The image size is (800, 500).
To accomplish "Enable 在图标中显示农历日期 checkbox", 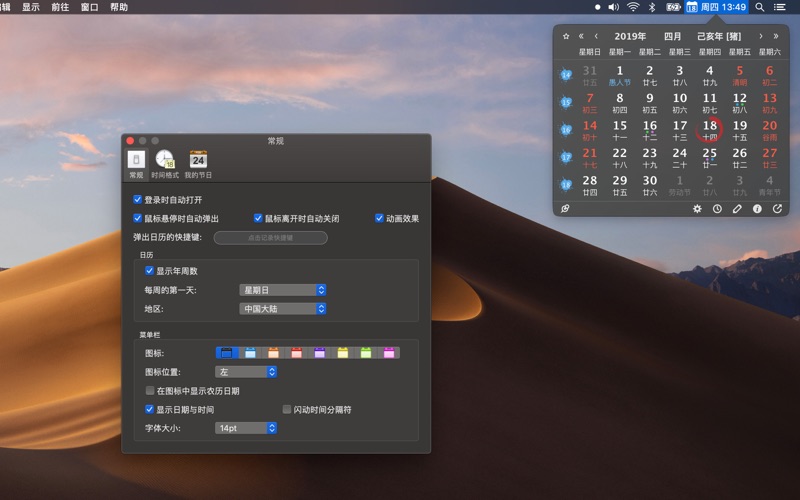I will [150, 391].
